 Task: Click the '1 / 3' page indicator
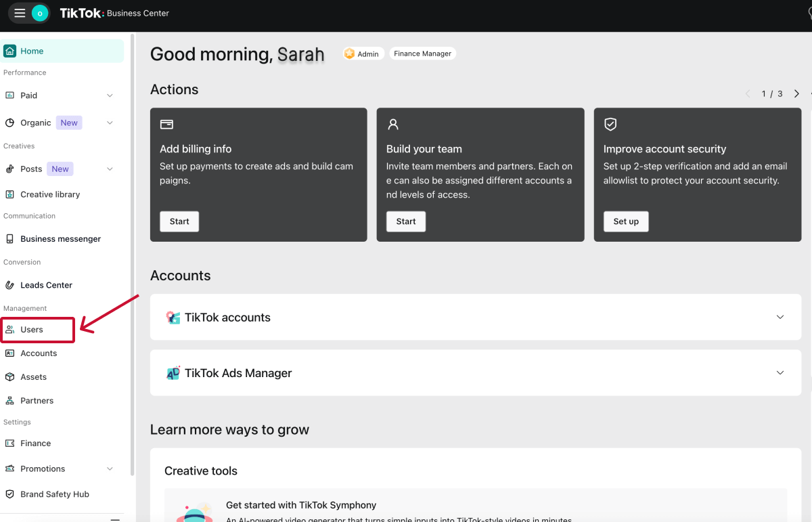click(x=772, y=93)
